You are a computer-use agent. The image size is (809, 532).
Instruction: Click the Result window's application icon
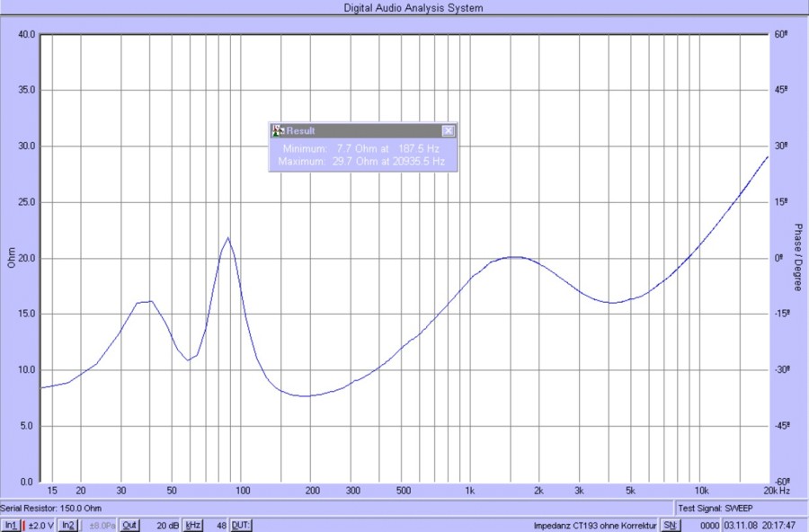(x=278, y=130)
